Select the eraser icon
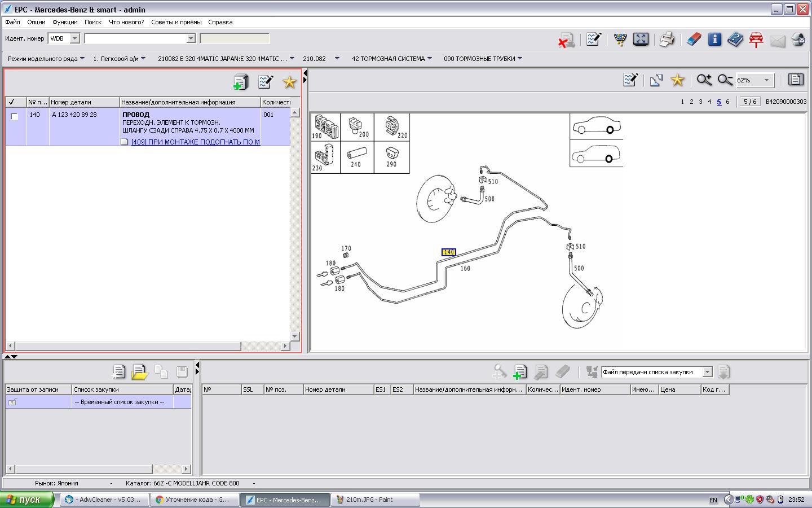Image resolution: width=812 pixels, height=508 pixels. tap(694, 39)
